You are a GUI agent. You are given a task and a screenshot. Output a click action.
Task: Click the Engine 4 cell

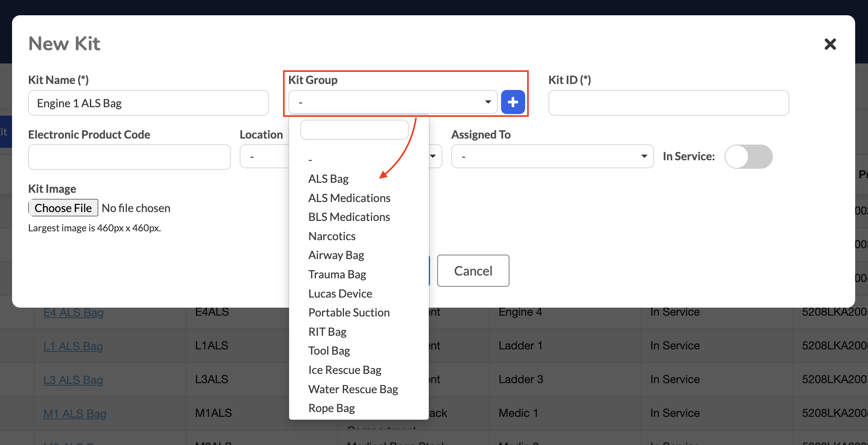click(x=520, y=312)
